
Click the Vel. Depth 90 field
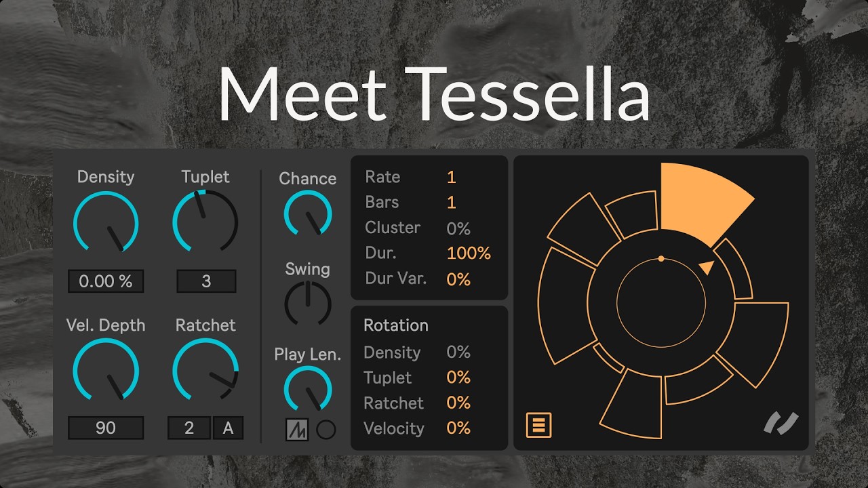[106, 428]
